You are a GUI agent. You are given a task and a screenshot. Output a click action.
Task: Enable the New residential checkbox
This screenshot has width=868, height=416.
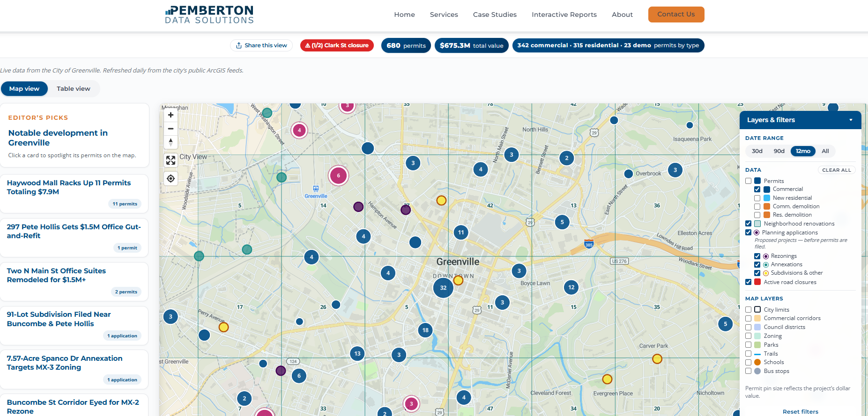757,198
